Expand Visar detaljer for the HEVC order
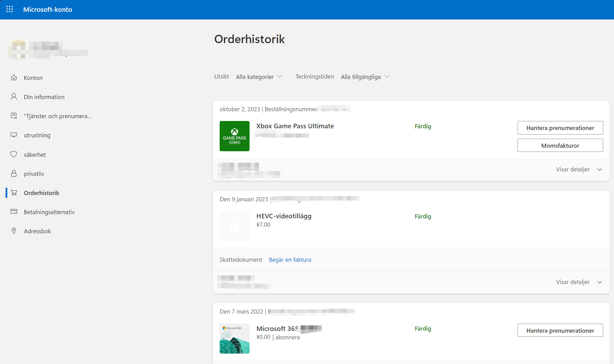The width and height of the screenshot is (614, 364). click(x=579, y=282)
